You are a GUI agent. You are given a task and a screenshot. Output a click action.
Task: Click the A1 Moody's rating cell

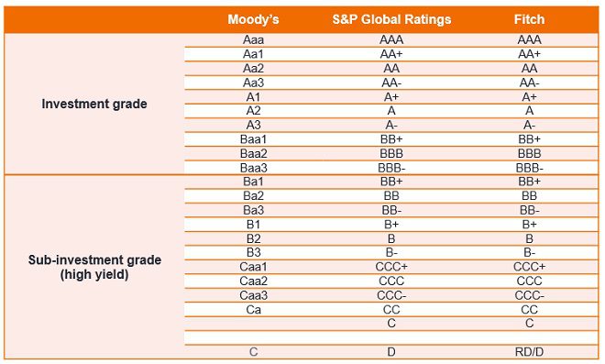tap(253, 97)
